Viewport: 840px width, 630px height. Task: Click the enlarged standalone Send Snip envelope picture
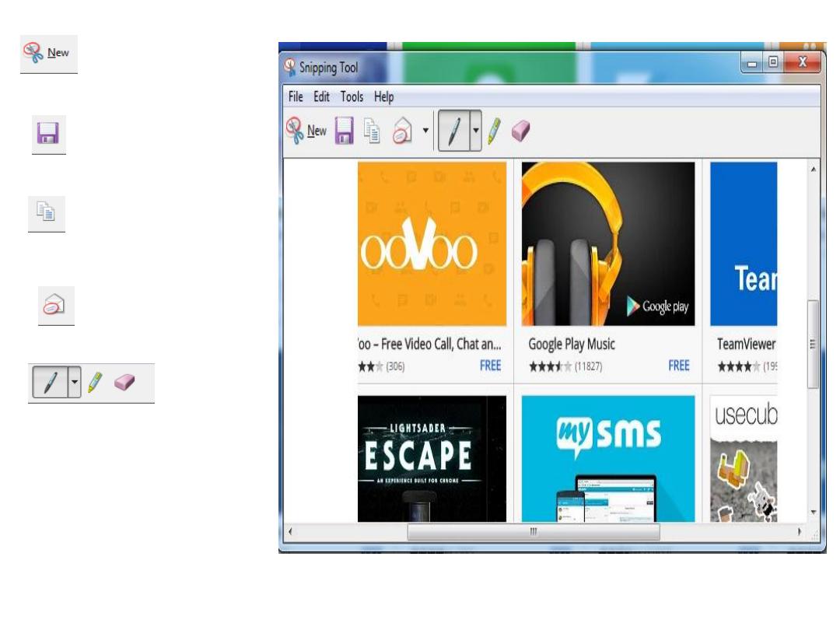tap(56, 306)
